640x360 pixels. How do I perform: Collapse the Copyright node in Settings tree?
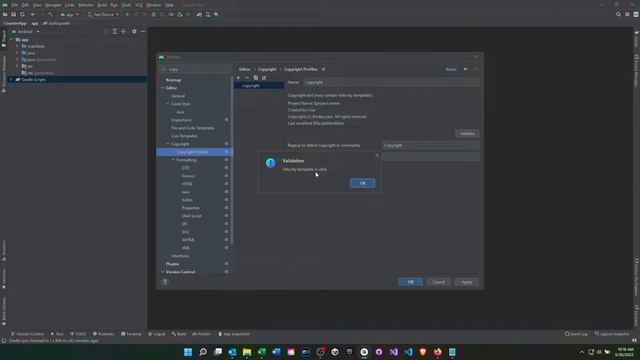tap(168, 144)
